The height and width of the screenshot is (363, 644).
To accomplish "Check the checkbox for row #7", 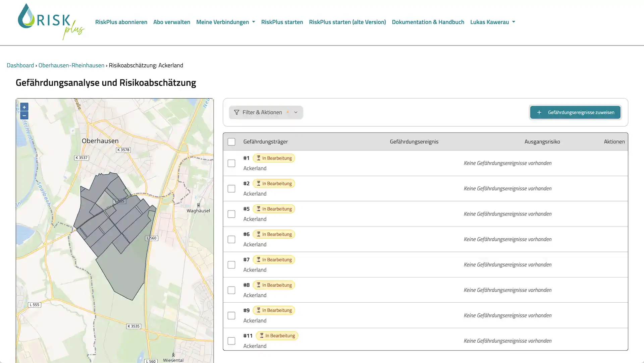I will (231, 265).
